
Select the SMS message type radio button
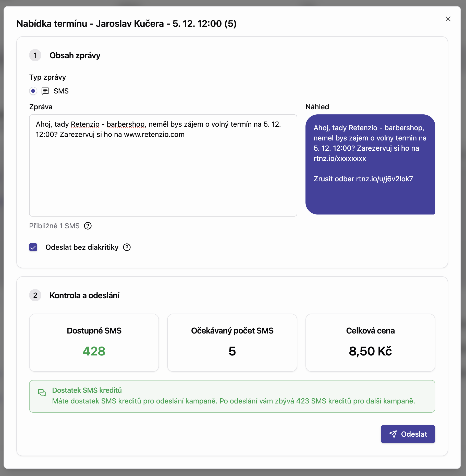coord(33,91)
